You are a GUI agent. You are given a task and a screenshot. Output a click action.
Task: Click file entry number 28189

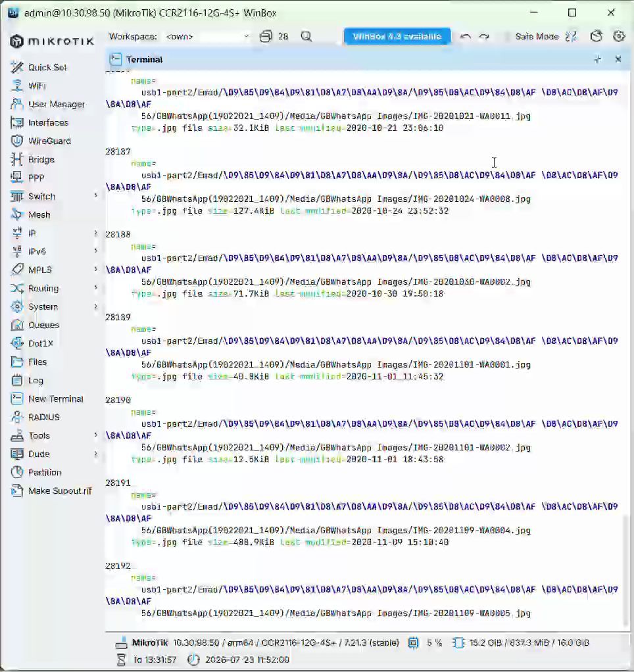pyautogui.click(x=118, y=317)
